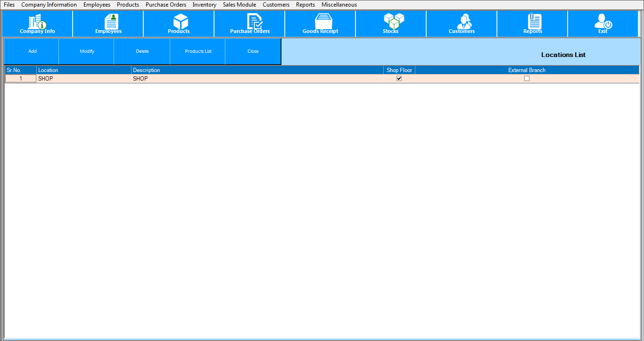This screenshot has width=644, height=341.
Task: Click the Purchase Orders toolbar icon
Action: pyautogui.click(x=249, y=24)
